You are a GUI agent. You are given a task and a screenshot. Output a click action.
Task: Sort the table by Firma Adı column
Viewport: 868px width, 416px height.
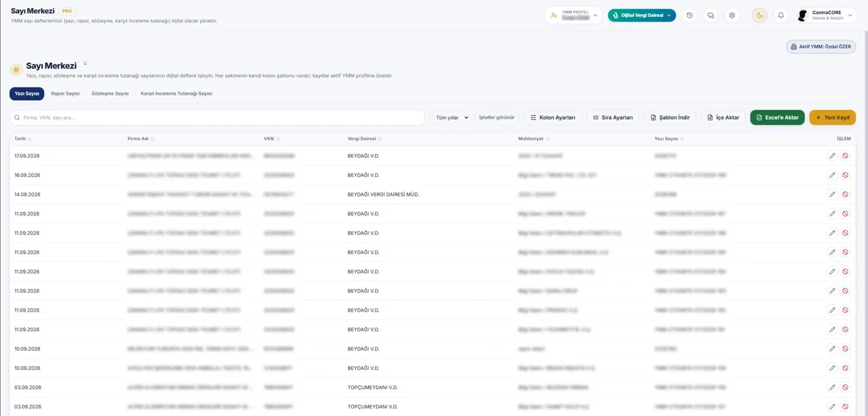coord(141,139)
